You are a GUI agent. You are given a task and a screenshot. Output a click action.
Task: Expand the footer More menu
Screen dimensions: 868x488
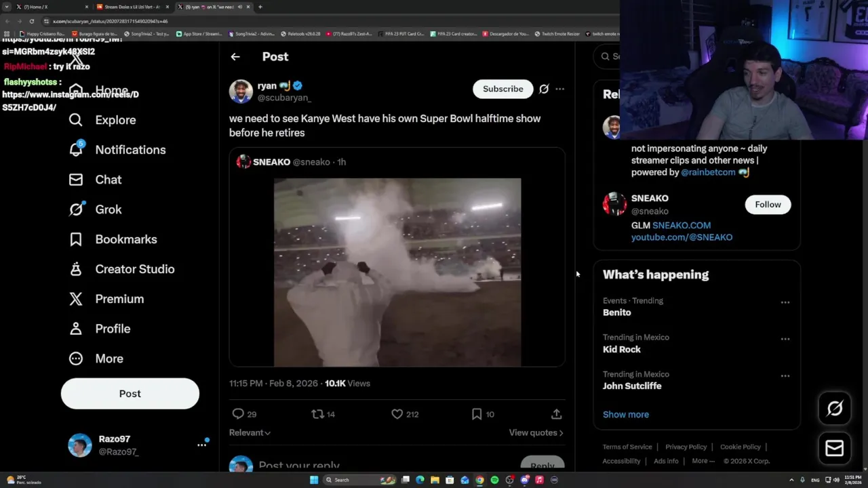click(703, 461)
